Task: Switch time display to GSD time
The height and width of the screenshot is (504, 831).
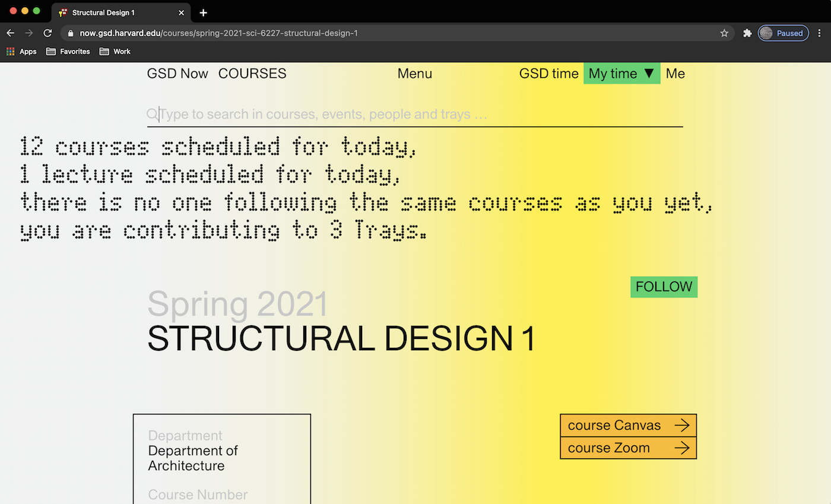Action: pyautogui.click(x=549, y=74)
